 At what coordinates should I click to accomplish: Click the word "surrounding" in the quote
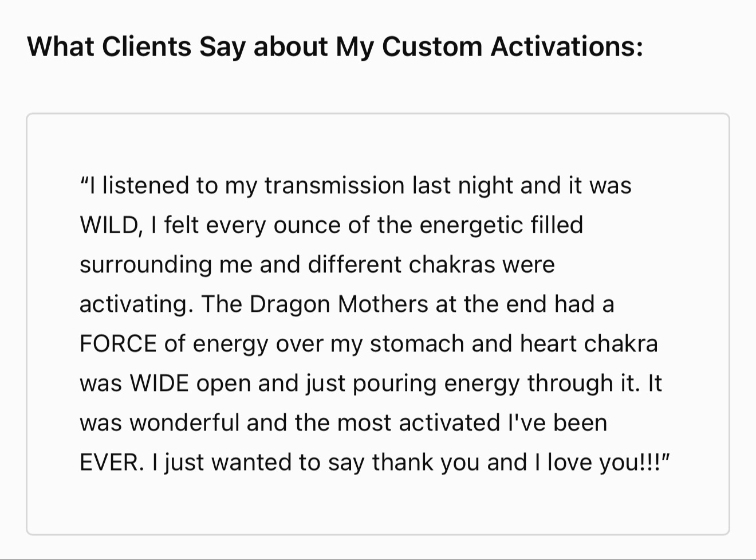pos(146,265)
